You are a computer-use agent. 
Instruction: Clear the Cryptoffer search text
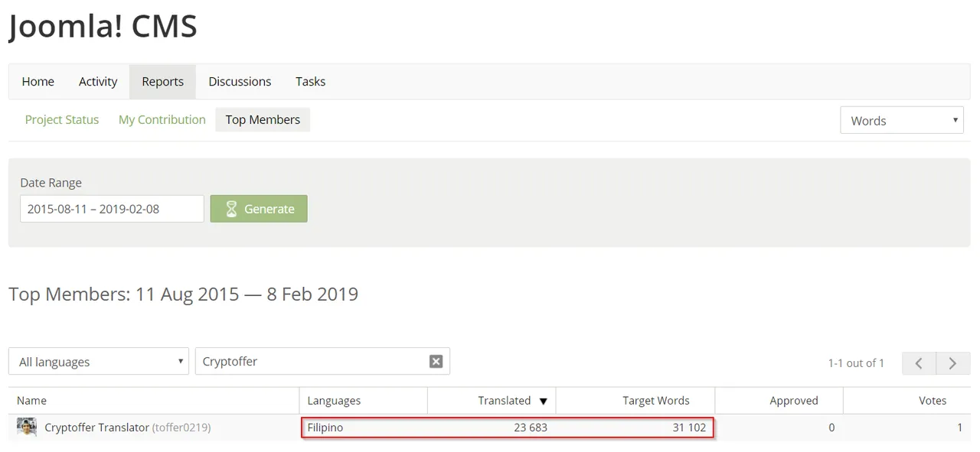coord(436,362)
